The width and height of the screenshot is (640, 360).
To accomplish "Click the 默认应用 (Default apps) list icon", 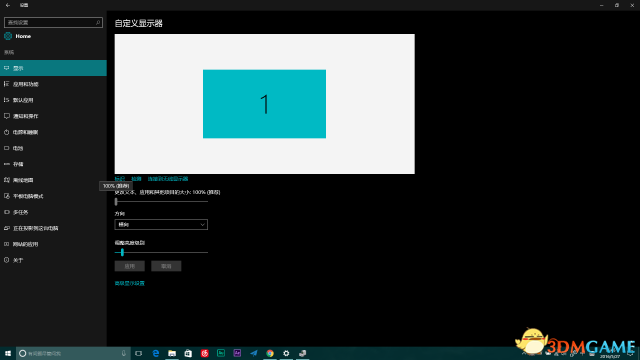I will (x=7, y=100).
